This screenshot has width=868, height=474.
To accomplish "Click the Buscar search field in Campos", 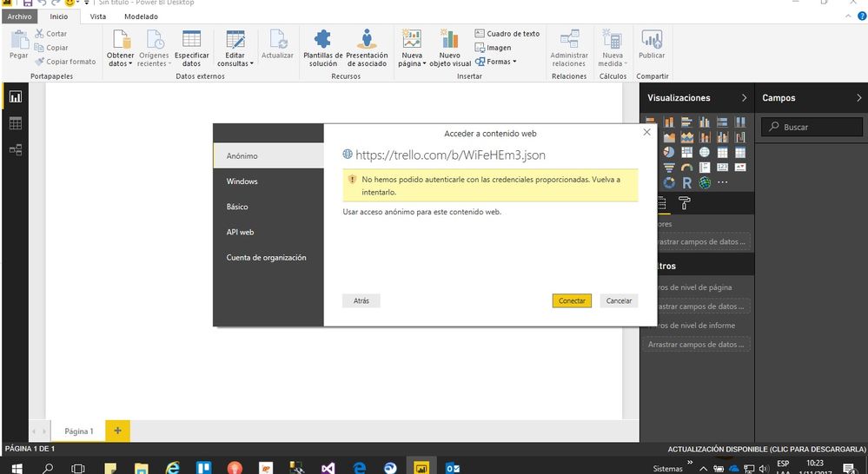I will 812,128.
